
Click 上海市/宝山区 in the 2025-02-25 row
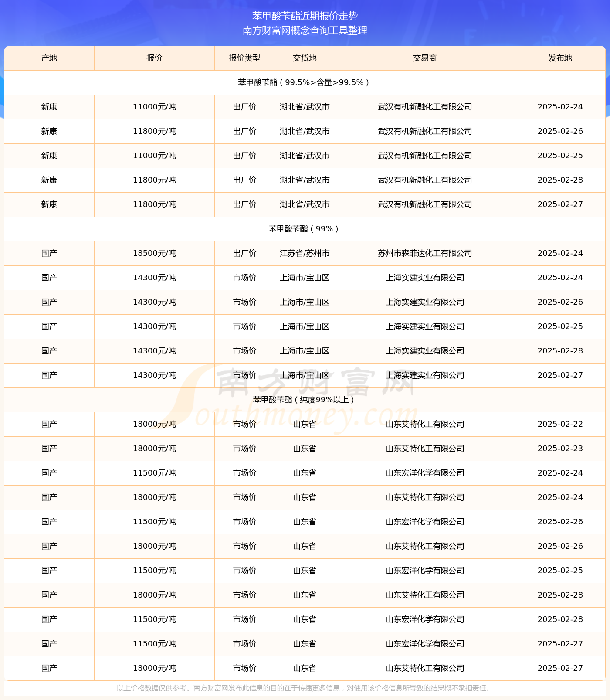[x=305, y=326]
